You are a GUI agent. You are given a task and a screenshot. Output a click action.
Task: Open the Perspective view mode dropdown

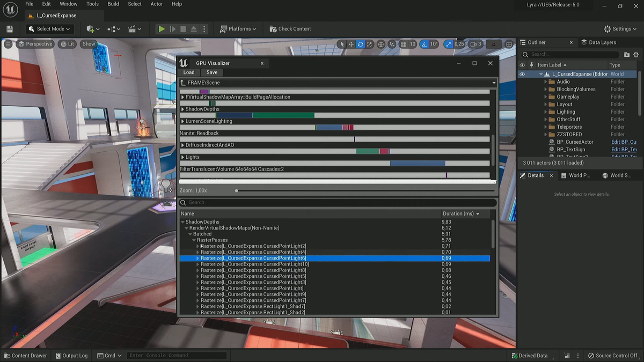35,44
